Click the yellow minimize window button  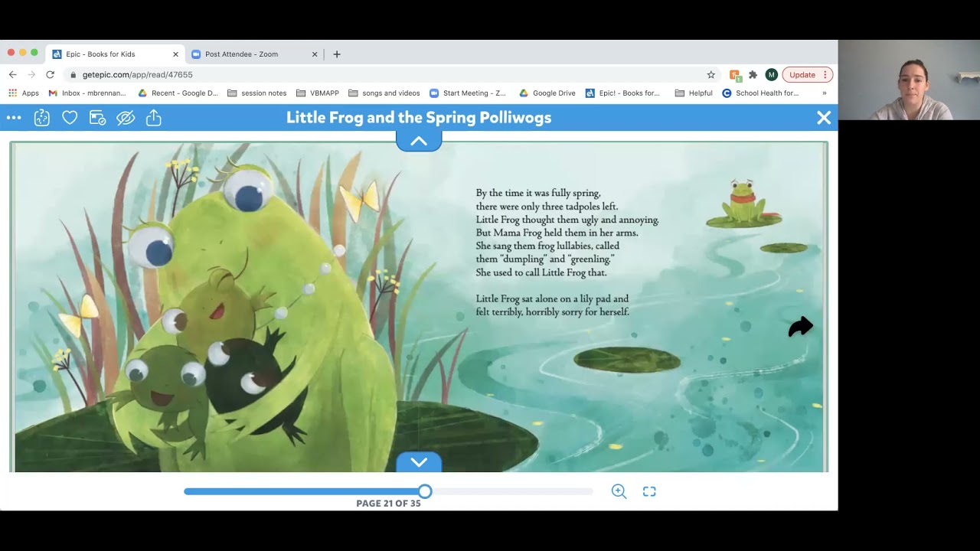[22, 53]
